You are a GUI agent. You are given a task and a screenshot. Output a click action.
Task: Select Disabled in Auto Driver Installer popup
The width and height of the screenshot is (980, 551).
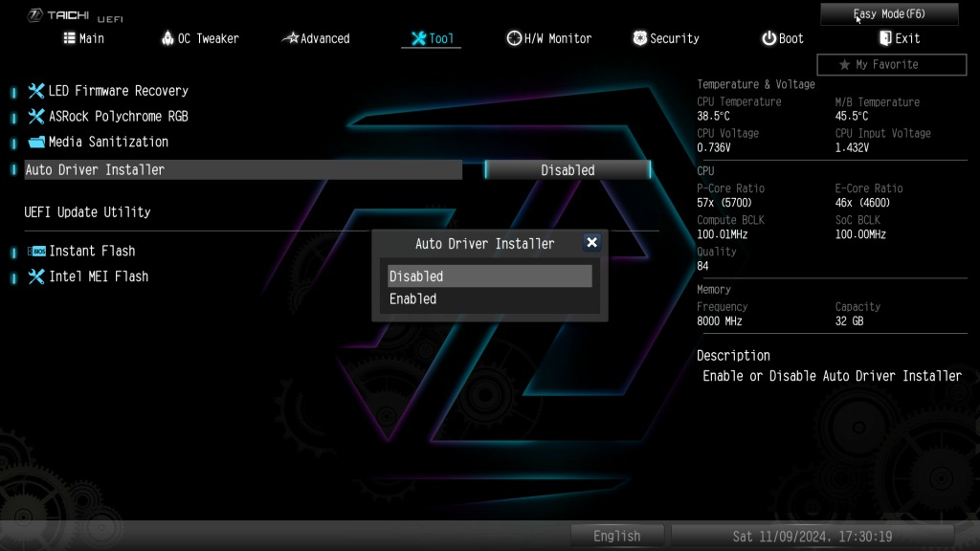pyautogui.click(x=489, y=276)
